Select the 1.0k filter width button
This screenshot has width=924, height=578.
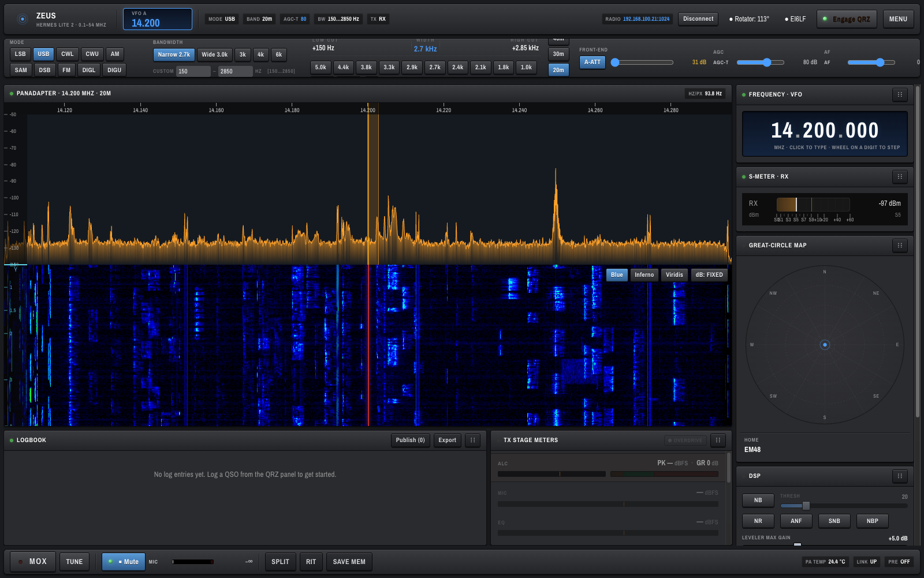526,68
